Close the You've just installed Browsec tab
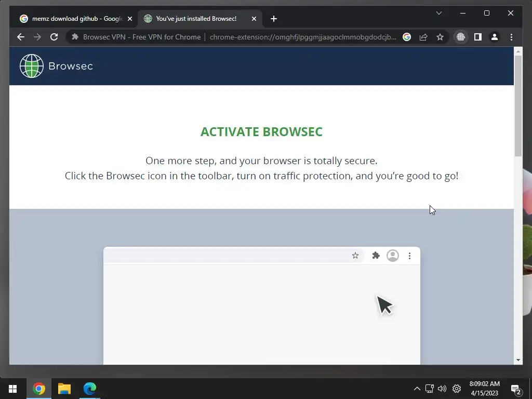 [x=254, y=19]
